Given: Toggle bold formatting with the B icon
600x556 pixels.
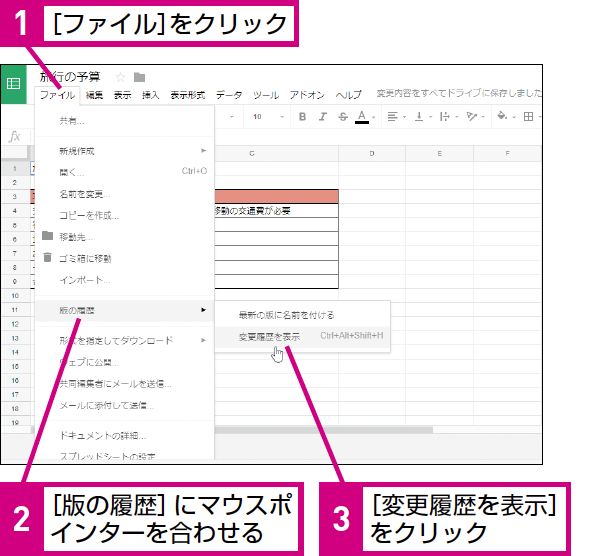Looking at the screenshot, I should [x=302, y=117].
